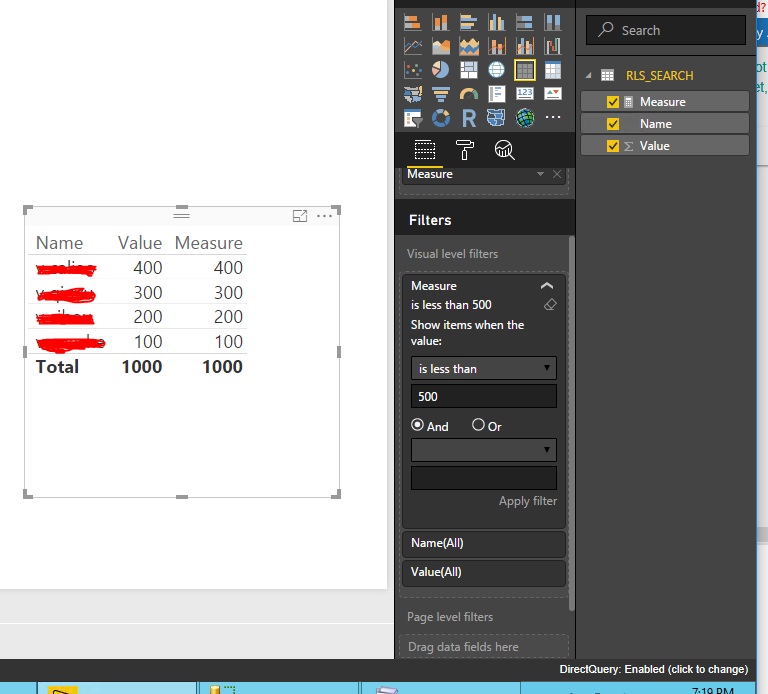The image size is (768, 694).
Task: Click the Total row value 1000 under Value
Action: [142, 366]
